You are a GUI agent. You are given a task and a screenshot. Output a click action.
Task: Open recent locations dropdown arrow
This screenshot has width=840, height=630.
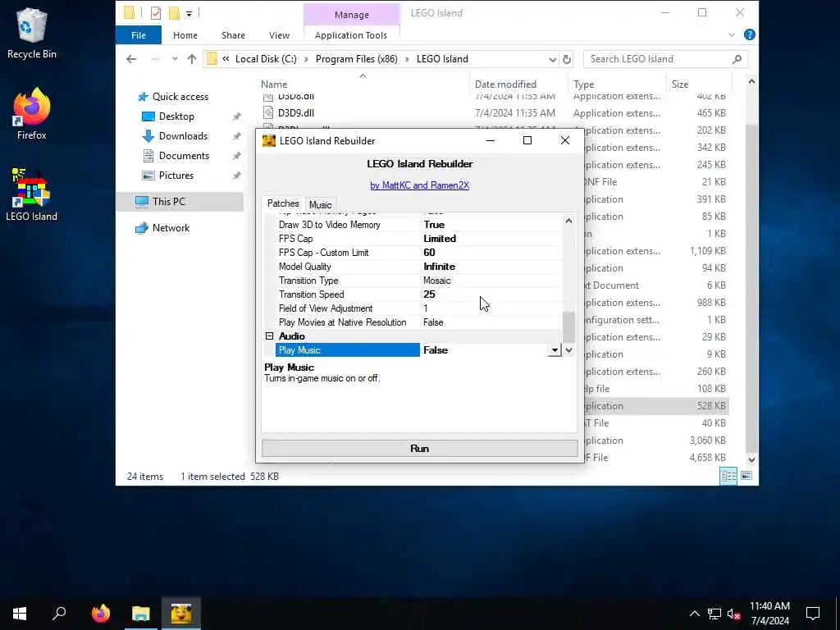pyautogui.click(x=175, y=59)
